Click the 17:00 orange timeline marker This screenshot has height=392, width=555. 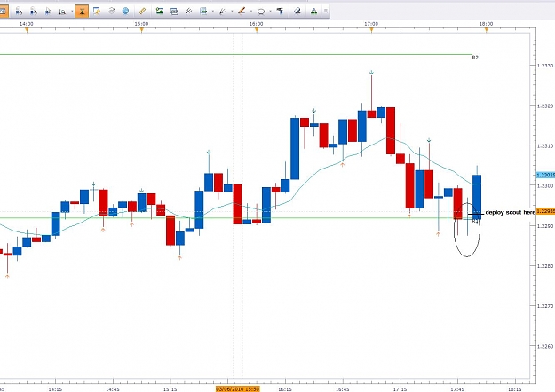point(371,30)
